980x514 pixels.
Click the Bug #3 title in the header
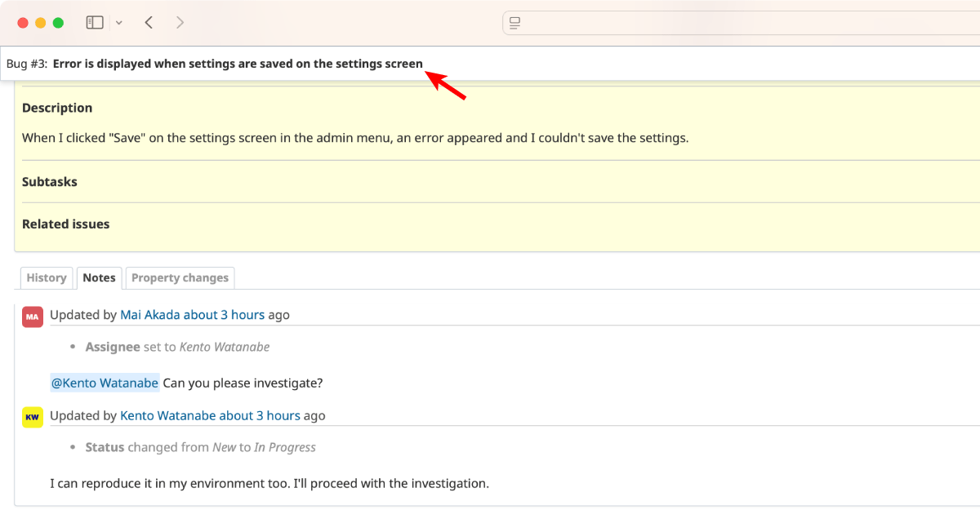click(238, 64)
